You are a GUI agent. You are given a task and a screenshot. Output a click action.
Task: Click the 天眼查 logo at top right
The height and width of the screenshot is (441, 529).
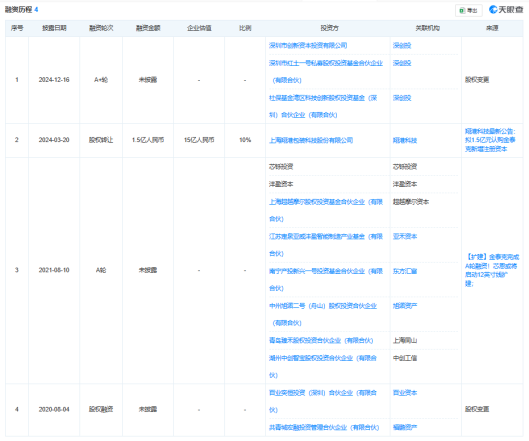click(x=506, y=10)
